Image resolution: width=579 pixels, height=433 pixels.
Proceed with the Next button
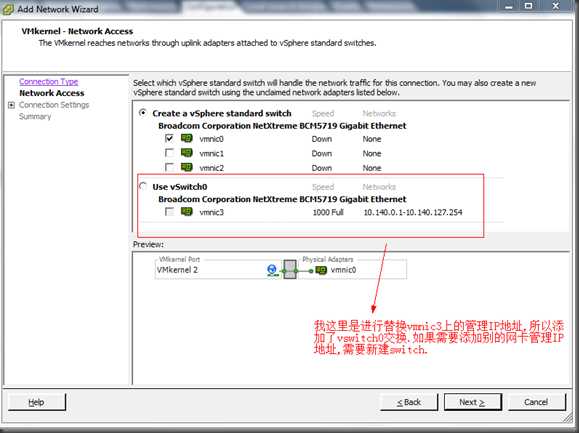pos(473,402)
